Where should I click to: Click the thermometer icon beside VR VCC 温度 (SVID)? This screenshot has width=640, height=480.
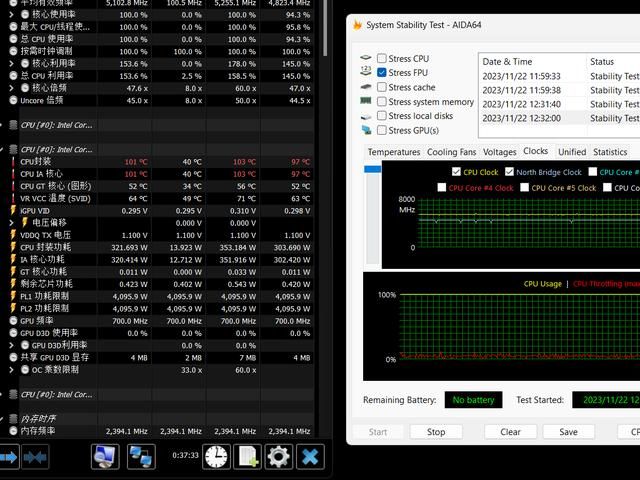pos(13,198)
